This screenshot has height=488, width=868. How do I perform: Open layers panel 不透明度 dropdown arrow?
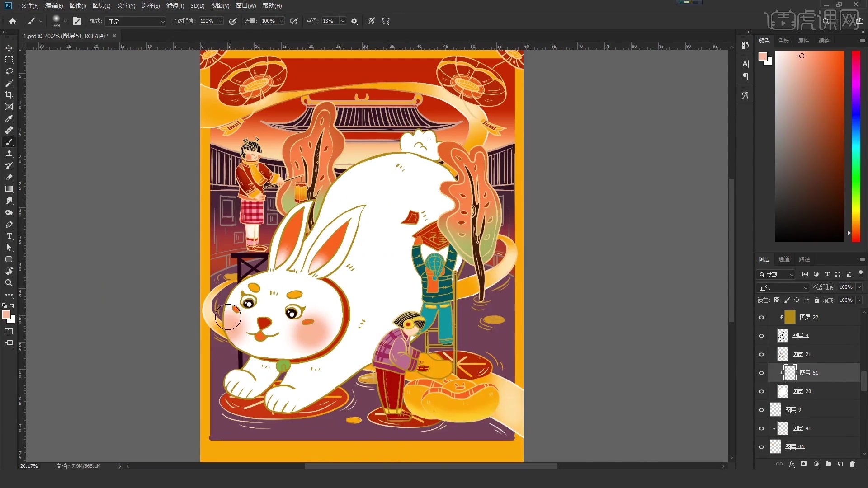coord(859,287)
